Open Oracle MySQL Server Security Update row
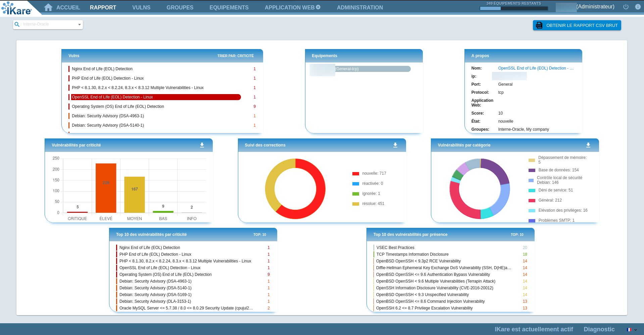This screenshot has height=335, width=644. click(x=193, y=308)
